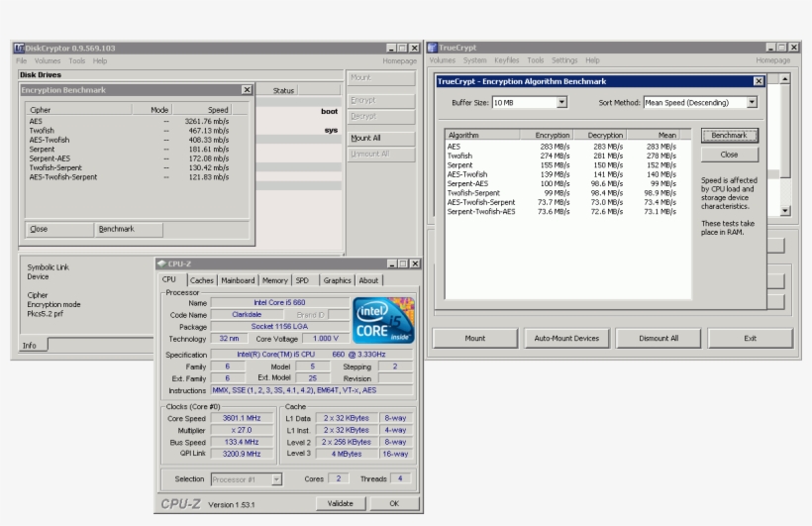Open the Processor #1 selection dropdown in CPU-Z
This screenshot has height=526, width=812.
(276, 479)
